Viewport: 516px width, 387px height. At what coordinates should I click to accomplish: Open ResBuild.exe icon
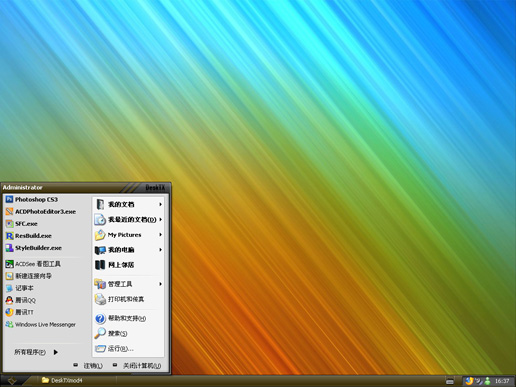click(x=9, y=236)
